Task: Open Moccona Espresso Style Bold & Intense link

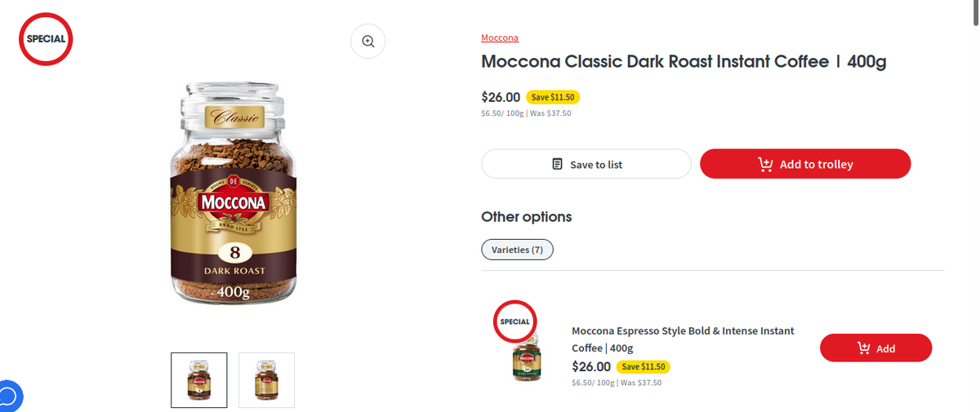Action: pyautogui.click(x=683, y=339)
